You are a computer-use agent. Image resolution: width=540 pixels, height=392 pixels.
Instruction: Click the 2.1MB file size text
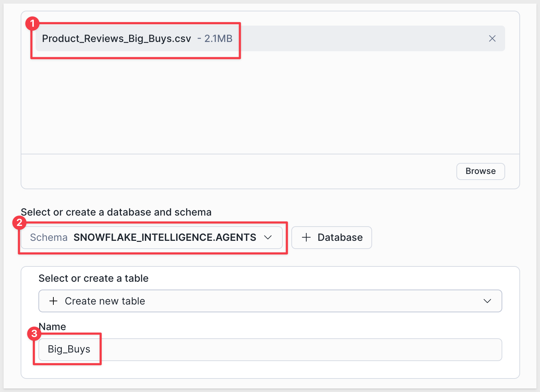coord(218,38)
